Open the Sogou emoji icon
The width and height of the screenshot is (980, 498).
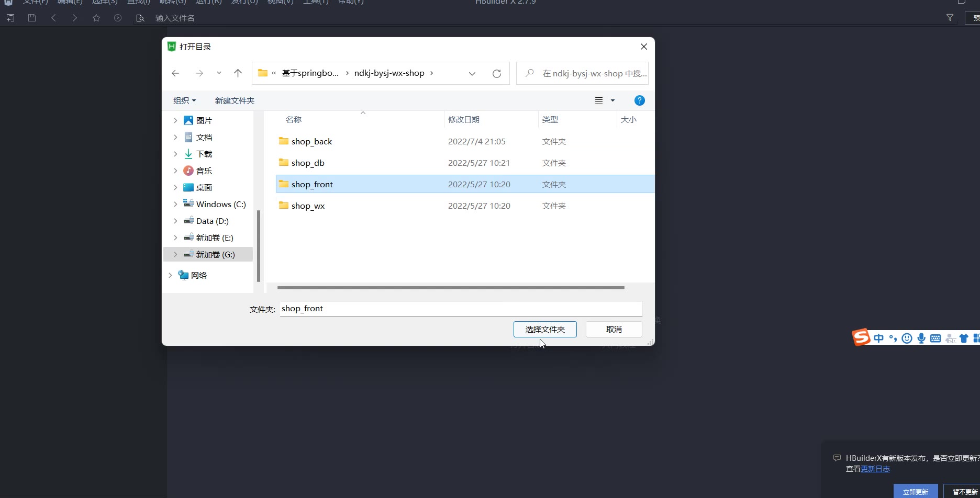[907, 338]
